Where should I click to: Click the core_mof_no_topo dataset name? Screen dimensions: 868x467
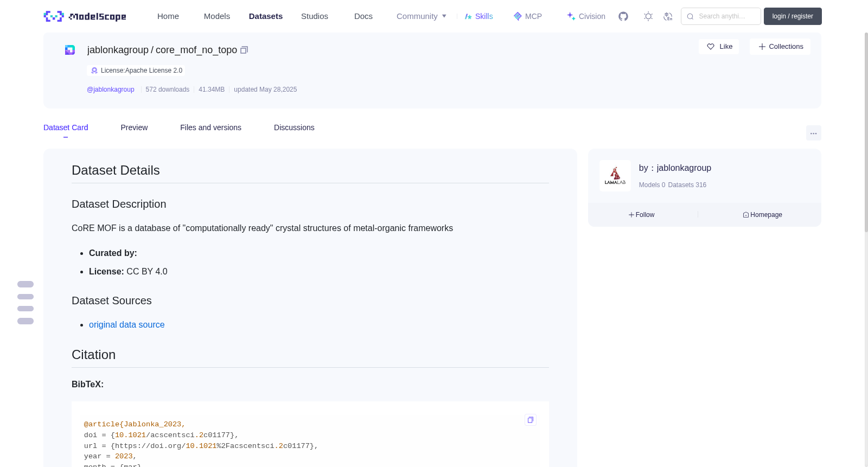click(196, 50)
